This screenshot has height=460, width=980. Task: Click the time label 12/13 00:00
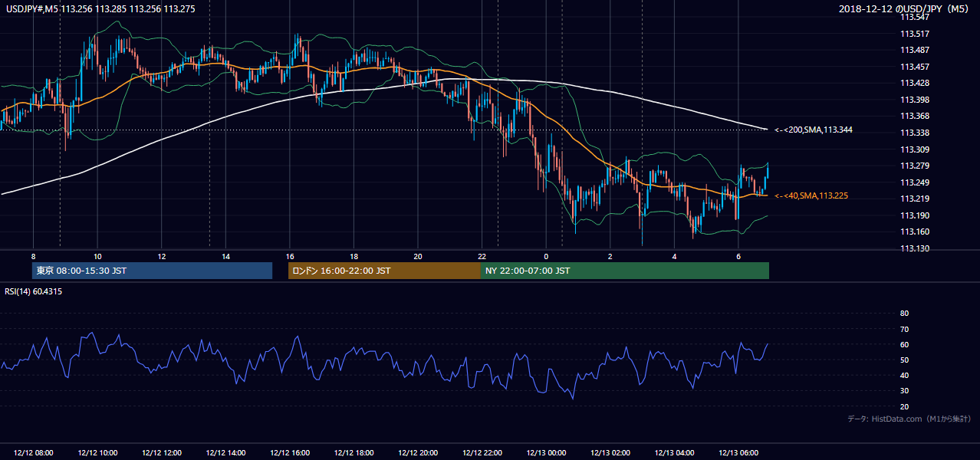[546, 453]
